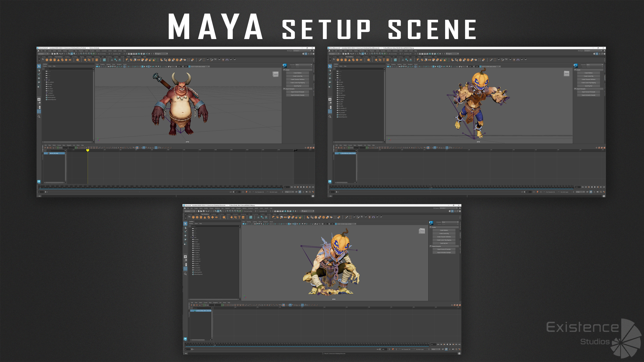Viewport: 644px width, 362px height.
Task: Open the 30 fps dropdown in DemonTroll window
Action: [x=289, y=192]
